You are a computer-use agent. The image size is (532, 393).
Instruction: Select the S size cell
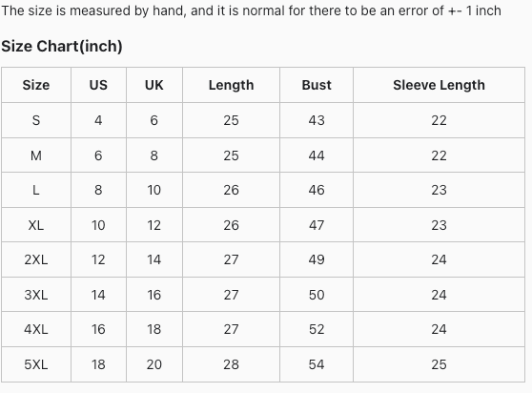point(36,120)
